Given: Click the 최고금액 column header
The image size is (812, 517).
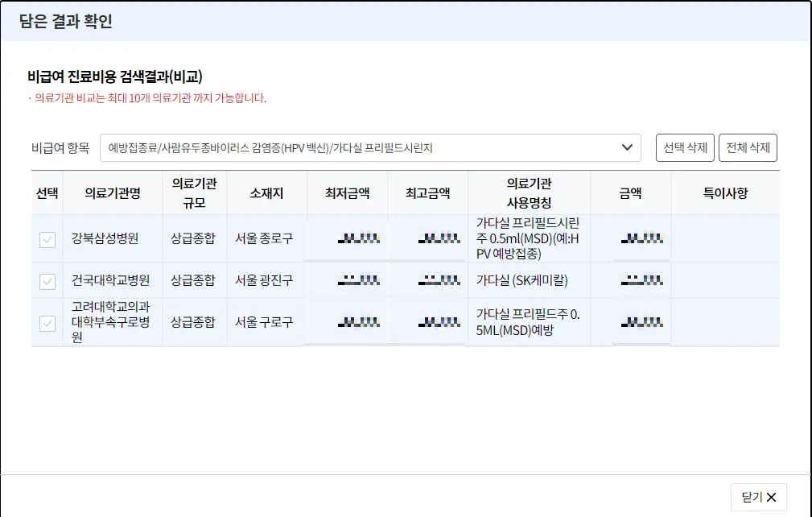Looking at the screenshot, I should pyautogui.click(x=427, y=191).
